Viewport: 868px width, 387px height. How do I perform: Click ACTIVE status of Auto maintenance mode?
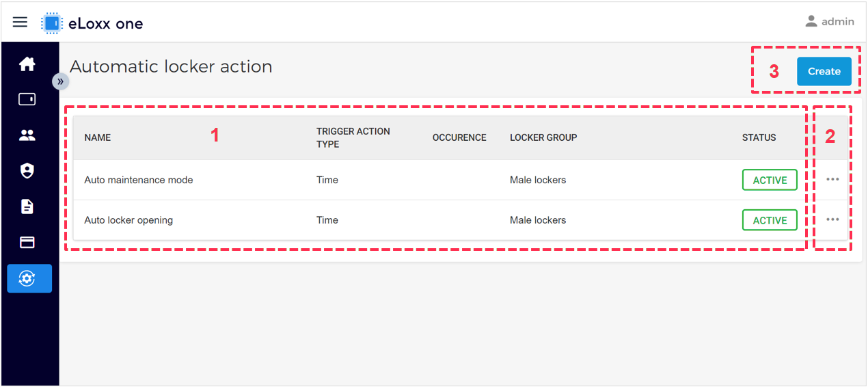click(x=770, y=180)
